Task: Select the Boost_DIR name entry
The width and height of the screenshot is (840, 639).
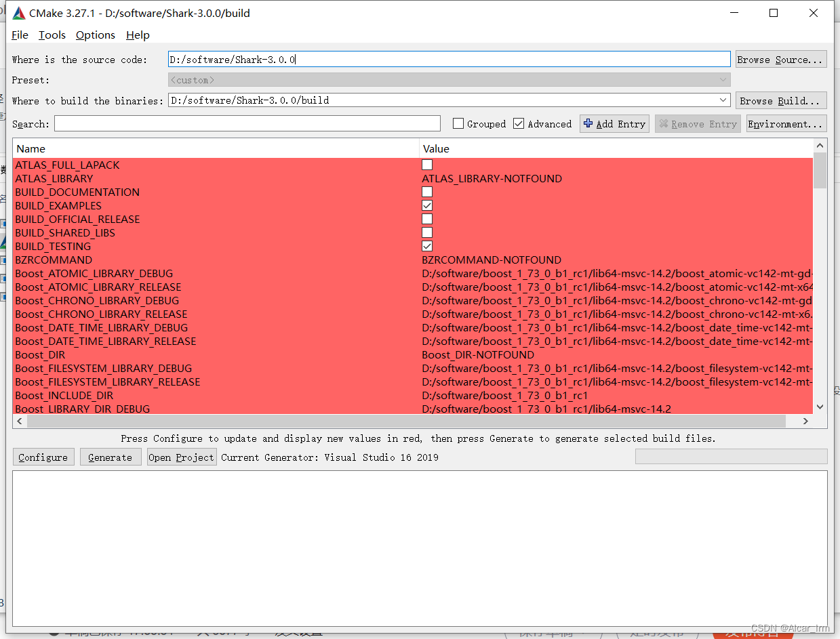Action: pos(40,354)
